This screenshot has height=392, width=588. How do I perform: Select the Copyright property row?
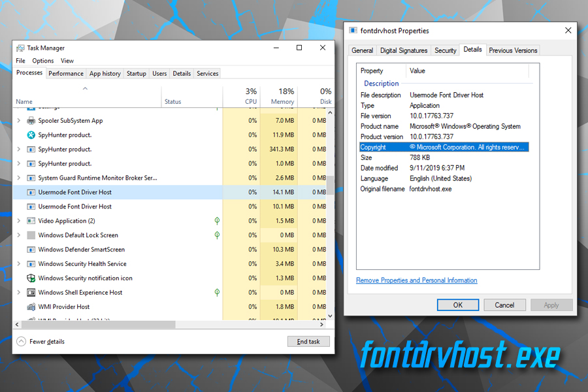coord(444,147)
